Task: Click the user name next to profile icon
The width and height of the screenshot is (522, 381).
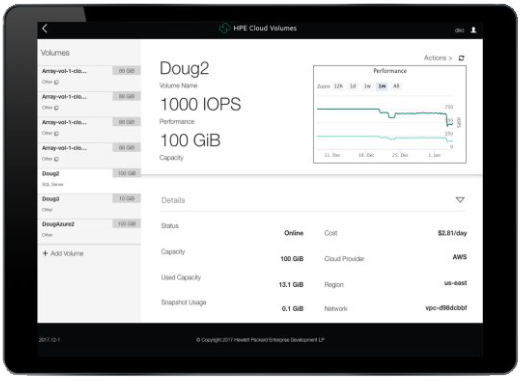Action: (459, 30)
